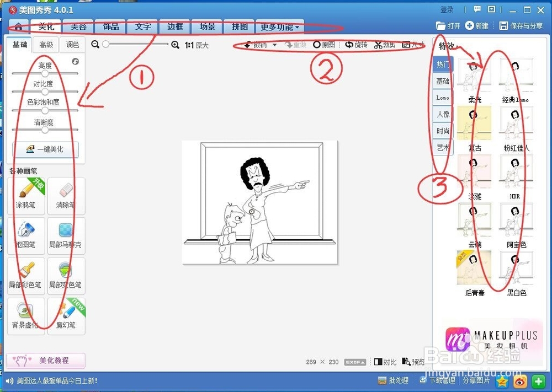Select the 艺术 effects category
The height and width of the screenshot is (392, 552).
443,147
